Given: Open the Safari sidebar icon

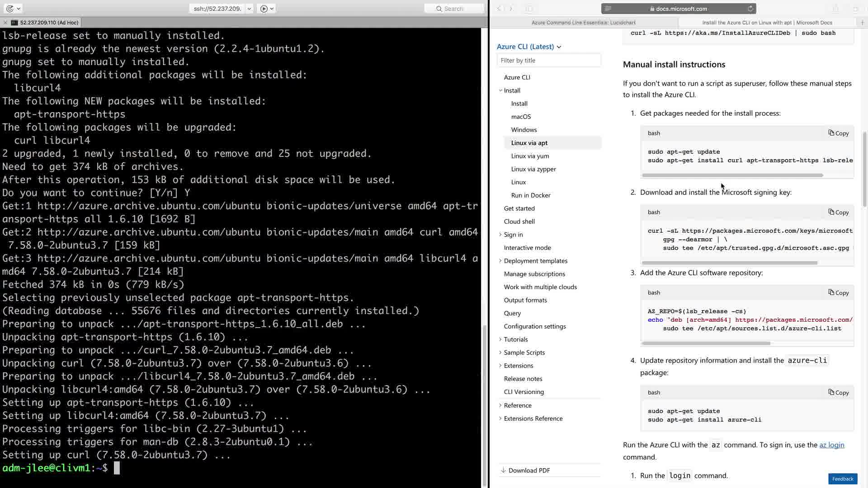Looking at the screenshot, I should 529,9.
